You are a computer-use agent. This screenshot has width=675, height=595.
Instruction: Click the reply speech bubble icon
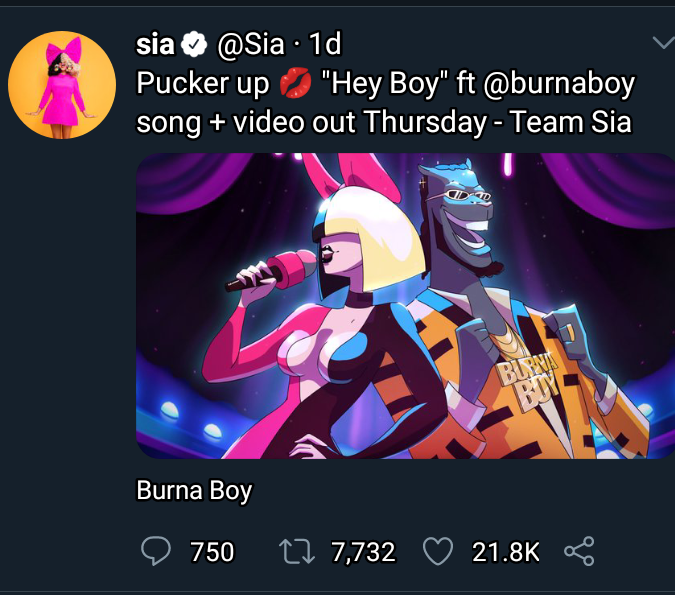click(x=155, y=551)
